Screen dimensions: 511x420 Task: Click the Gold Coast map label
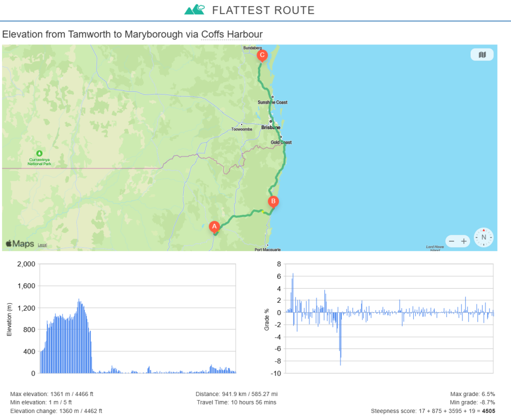click(281, 142)
